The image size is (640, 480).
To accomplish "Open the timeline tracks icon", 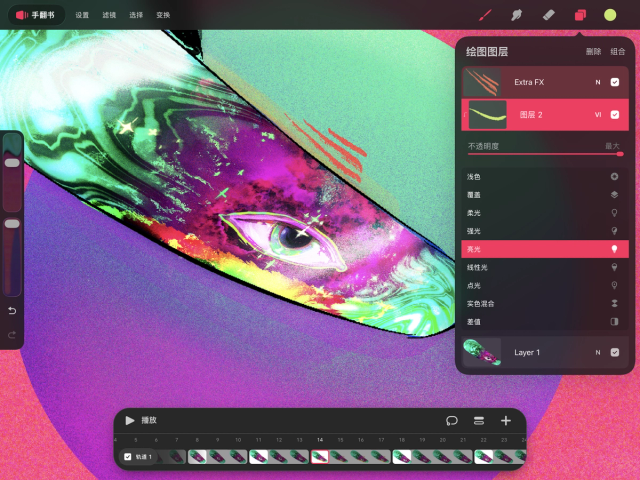I will click(479, 420).
